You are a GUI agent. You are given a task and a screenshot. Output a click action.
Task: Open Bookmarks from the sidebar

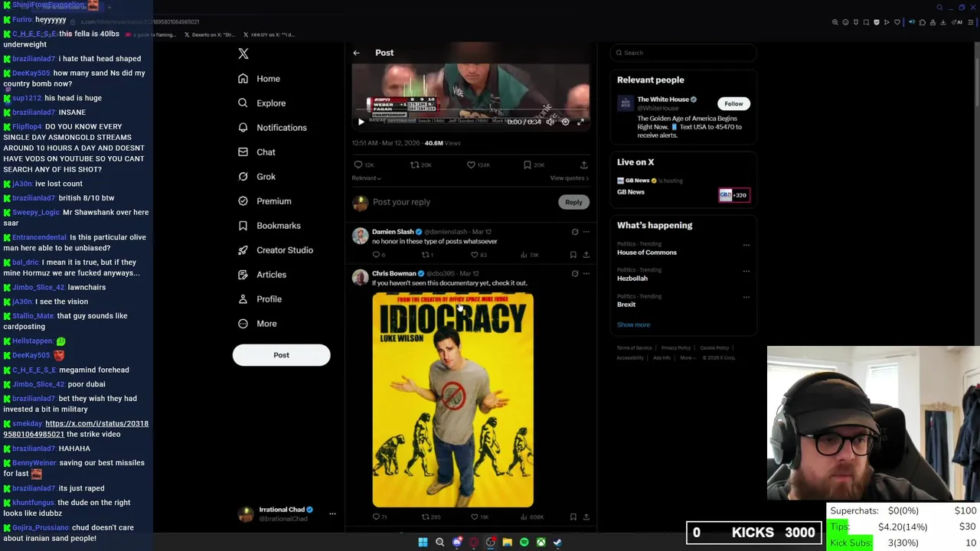pos(269,226)
